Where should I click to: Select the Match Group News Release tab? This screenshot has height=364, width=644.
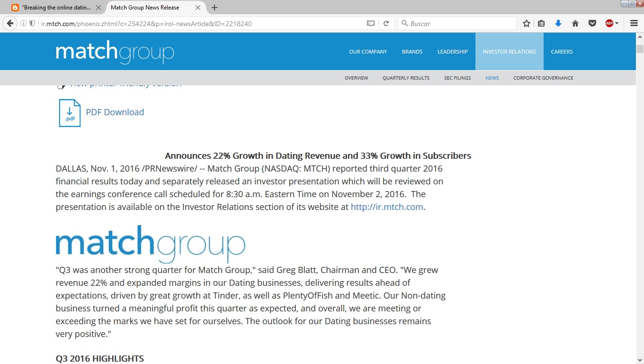tap(155, 8)
